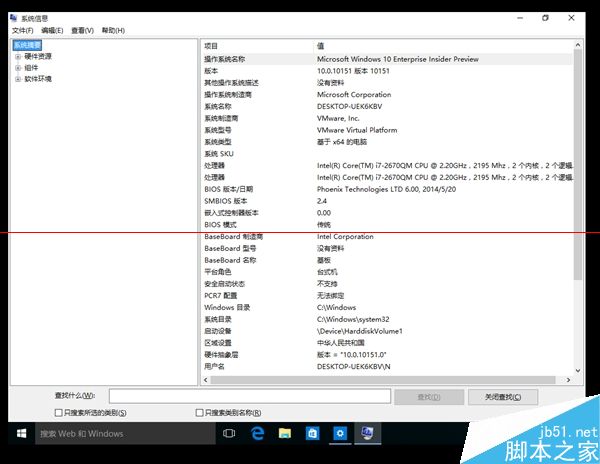Open File Explorer from the taskbar
The width and height of the screenshot is (600, 464).
[x=284, y=433]
